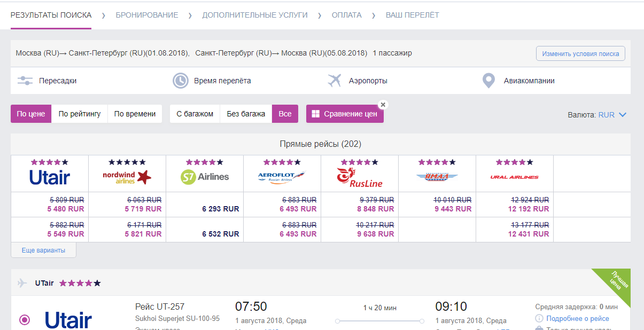The width and height of the screenshot is (644, 330).
Task: Select the Utair UT-257 flight radio button
Action: tap(25, 320)
